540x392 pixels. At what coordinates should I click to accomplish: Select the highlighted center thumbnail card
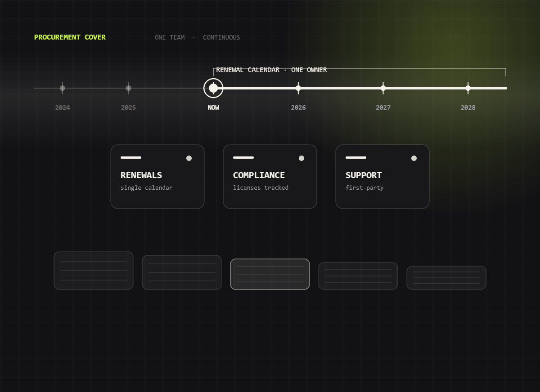tap(270, 274)
